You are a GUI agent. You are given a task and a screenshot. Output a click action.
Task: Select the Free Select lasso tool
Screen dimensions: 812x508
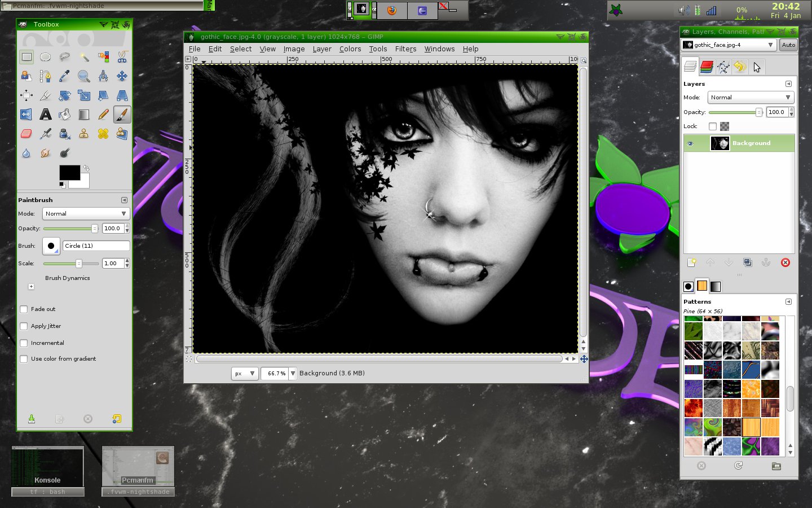[65, 57]
